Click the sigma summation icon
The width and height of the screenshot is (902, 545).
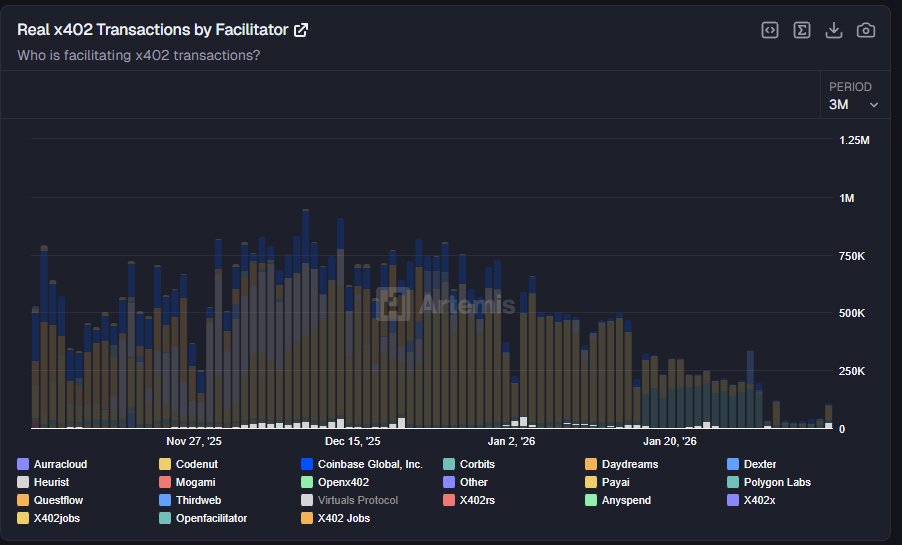[802, 30]
